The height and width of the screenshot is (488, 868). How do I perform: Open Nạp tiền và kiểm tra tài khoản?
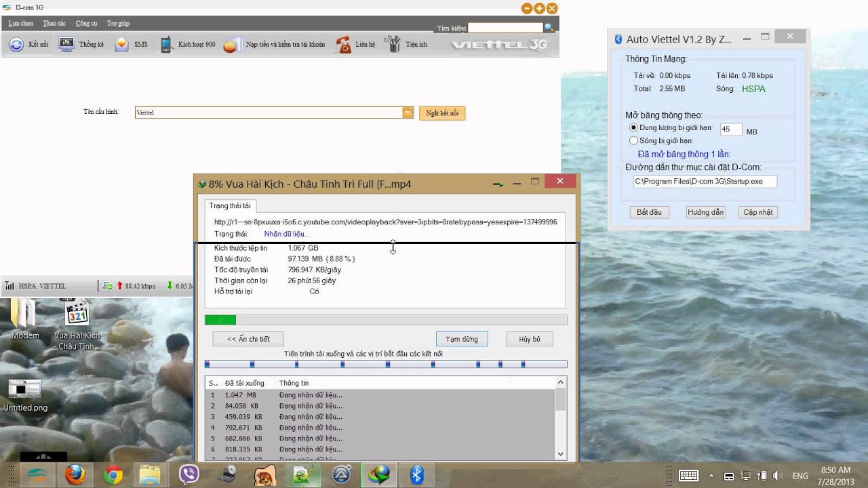274,45
